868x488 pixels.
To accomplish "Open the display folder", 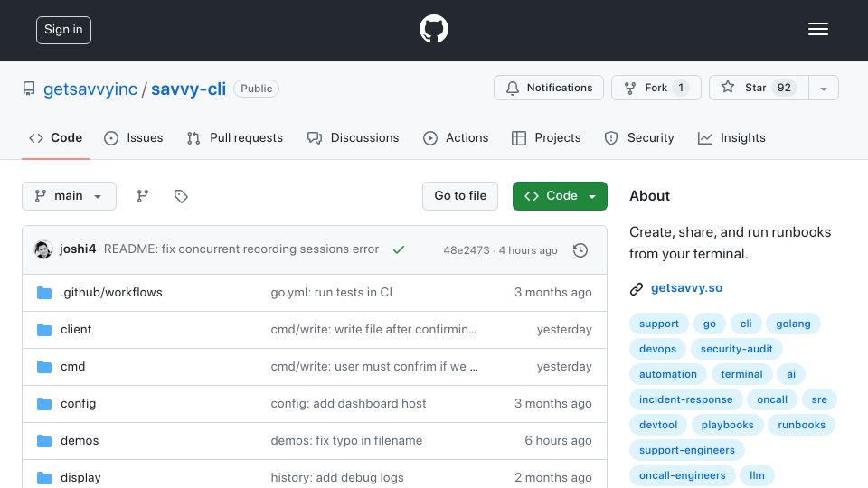I will (x=80, y=477).
